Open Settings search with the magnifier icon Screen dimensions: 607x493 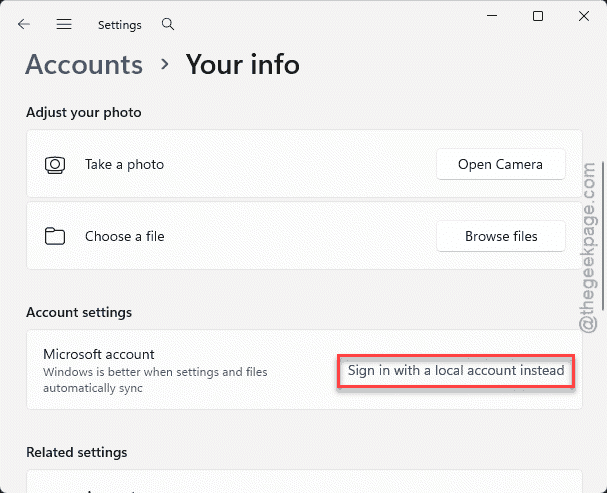(x=168, y=24)
